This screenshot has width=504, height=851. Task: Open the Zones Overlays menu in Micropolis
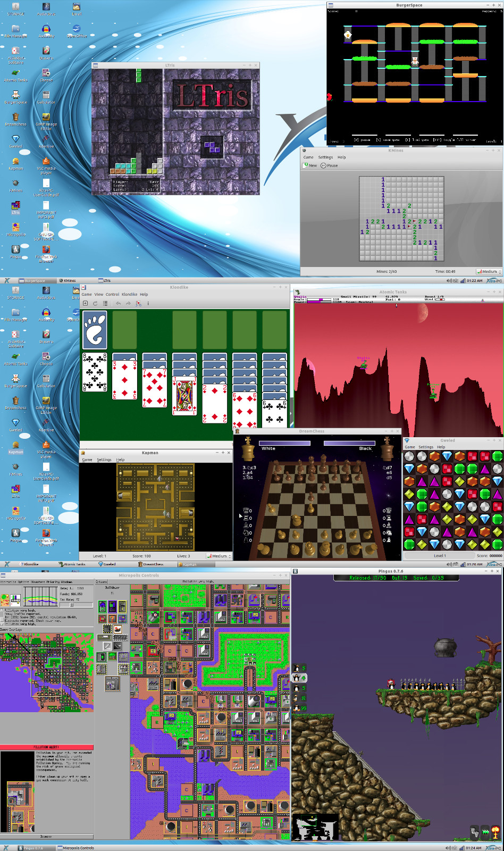[11, 630]
